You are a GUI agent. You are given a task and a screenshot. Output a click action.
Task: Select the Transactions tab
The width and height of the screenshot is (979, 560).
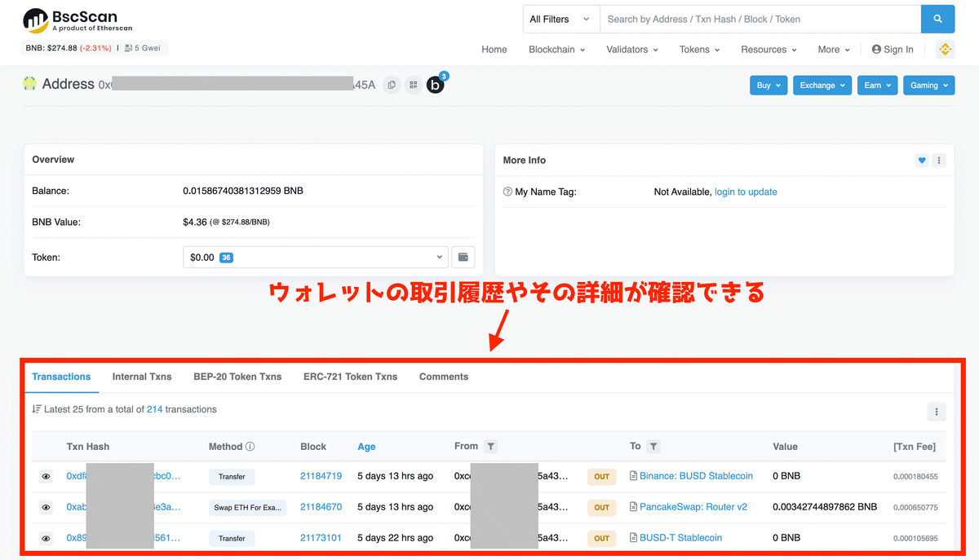coord(61,377)
